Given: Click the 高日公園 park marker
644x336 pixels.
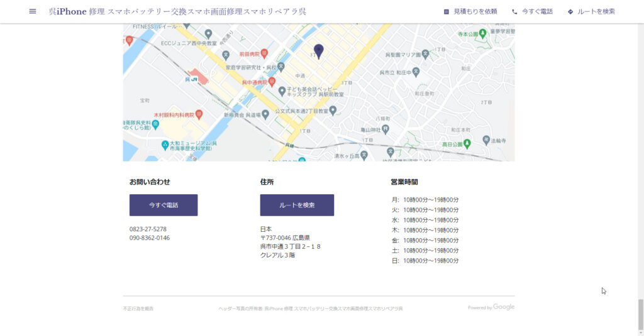Looking at the screenshot, I should [x=467, y=144].
